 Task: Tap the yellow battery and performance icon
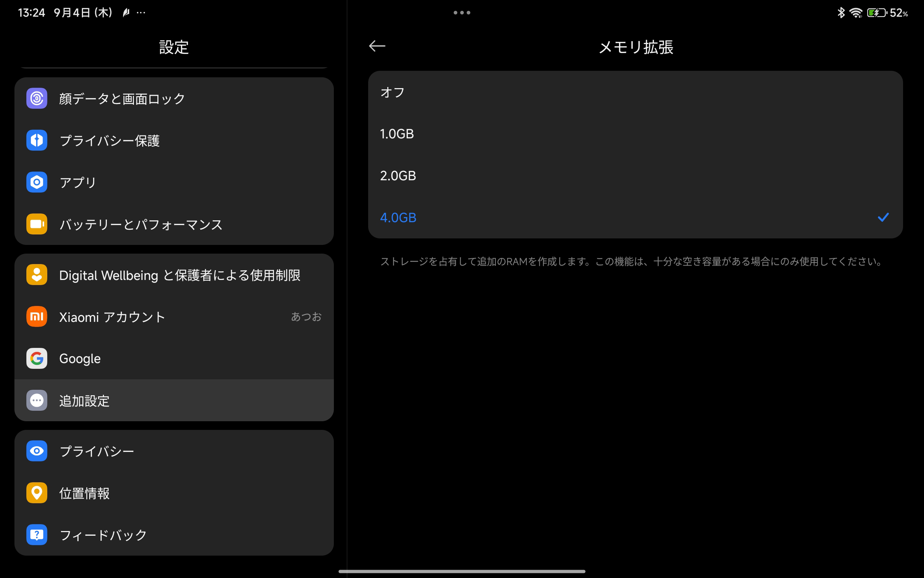(x=37, y=224)
